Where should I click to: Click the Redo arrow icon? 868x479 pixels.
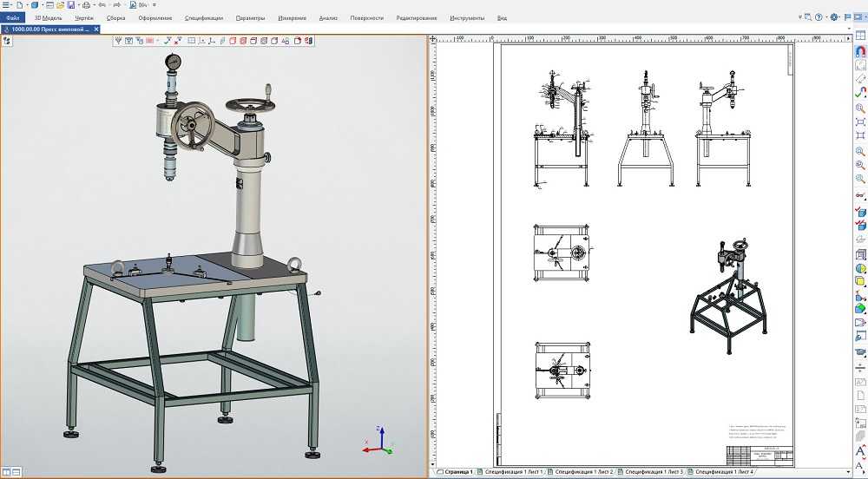click(116, 5)
